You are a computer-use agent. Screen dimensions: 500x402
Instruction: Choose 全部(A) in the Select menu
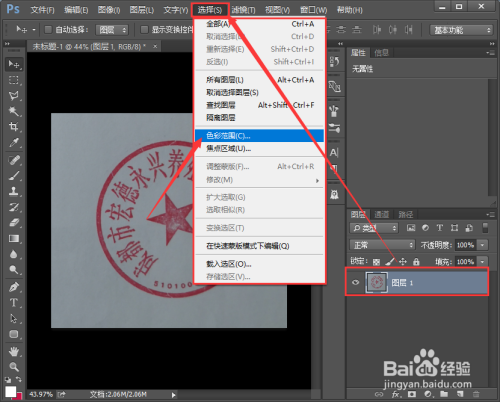259,24
